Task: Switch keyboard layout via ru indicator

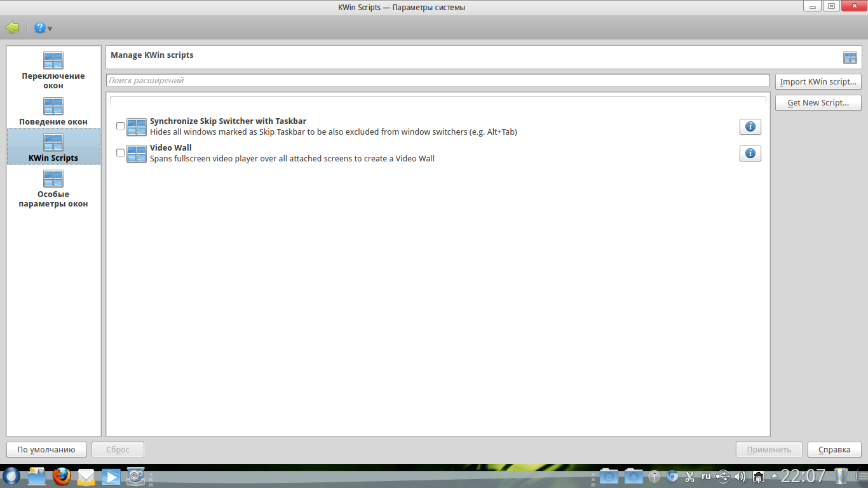Action: pos(706,475)
